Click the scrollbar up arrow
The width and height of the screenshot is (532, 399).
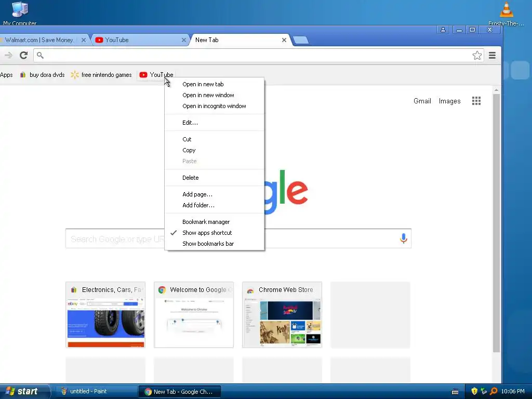pos(496,90)
